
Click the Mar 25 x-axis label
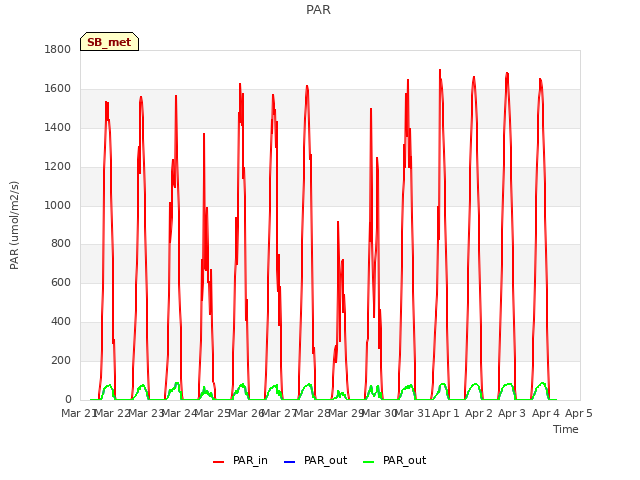click(213, 413)
